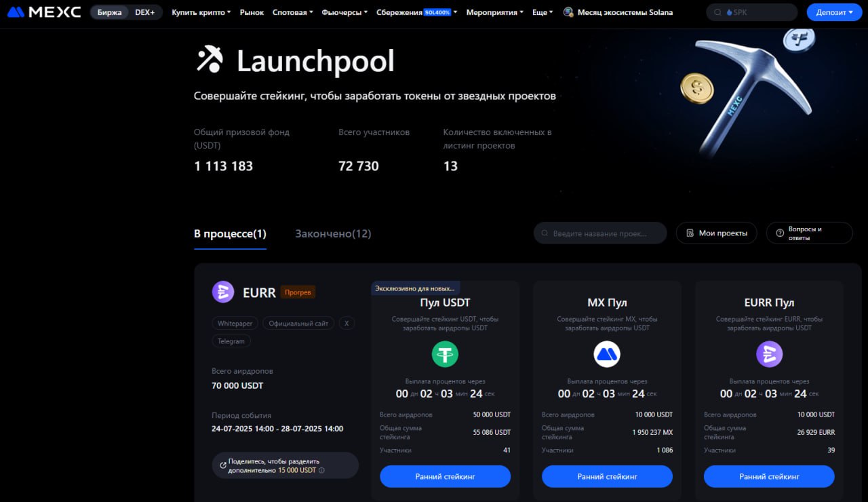Open Вопросы и ответы button
Screen dimensions: 868x502
tap(810, 233)
